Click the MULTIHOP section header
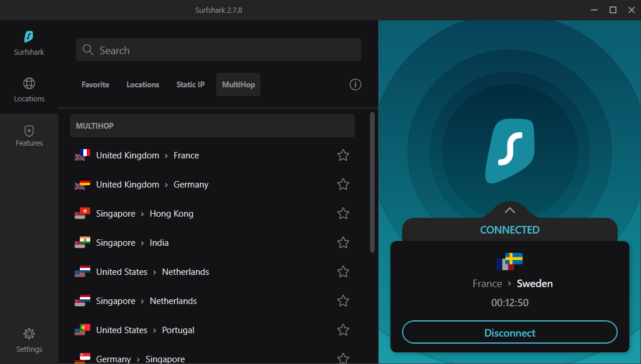 tap(212, 126)
